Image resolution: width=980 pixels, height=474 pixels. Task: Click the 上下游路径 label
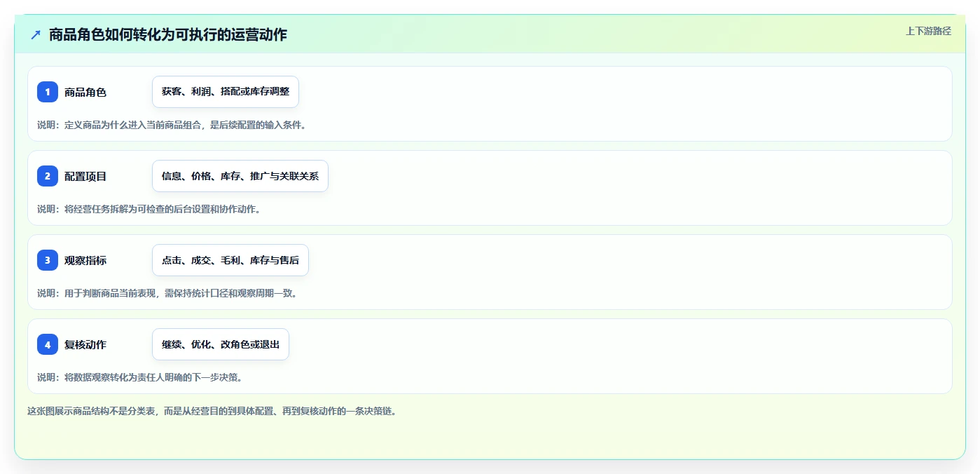(x=928, y=31)
